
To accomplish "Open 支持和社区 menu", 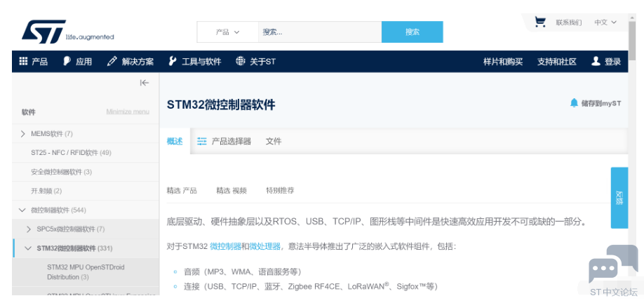I will 557,62.
